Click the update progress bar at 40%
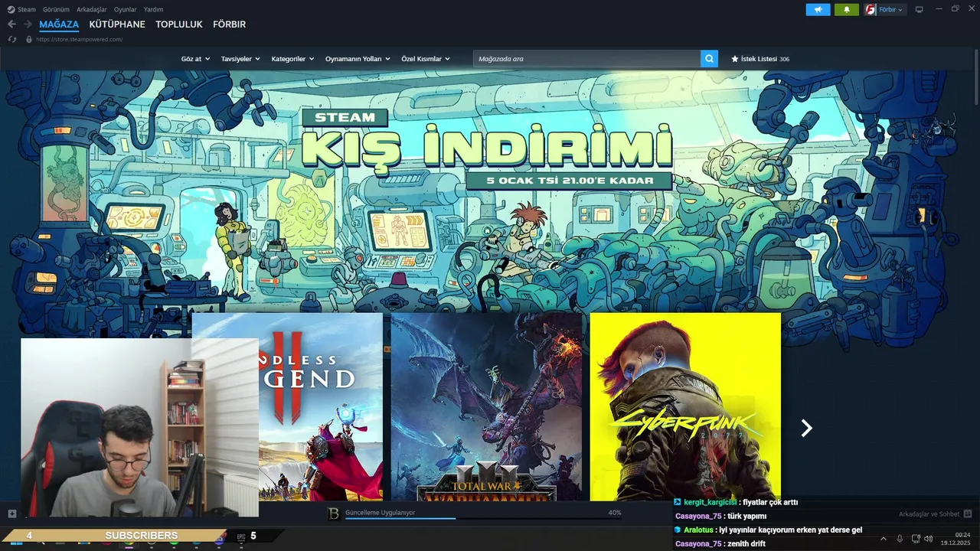Screen dimensions: 980x551 (483, 519)
